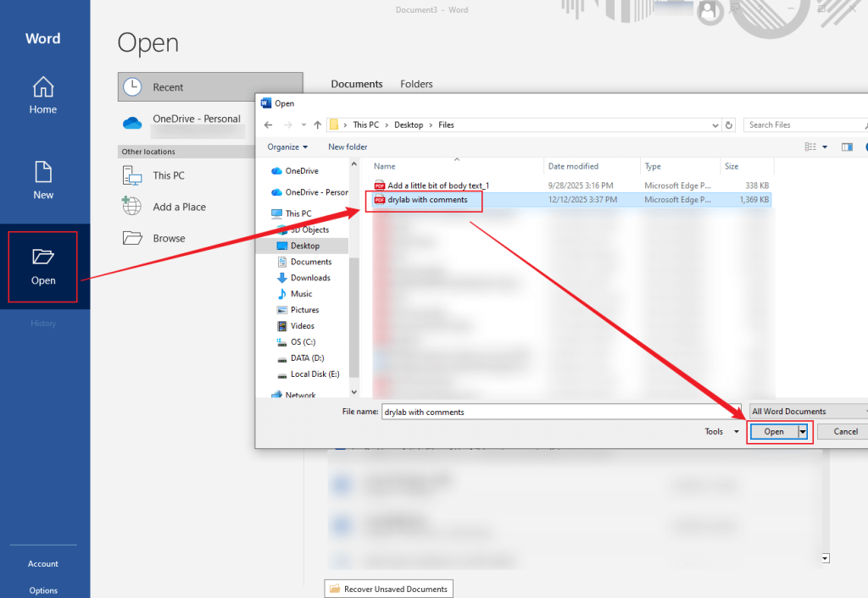This screenshot has height=598, width=868.
Task: Click in the File name input field
Action: tap(551, 411)
